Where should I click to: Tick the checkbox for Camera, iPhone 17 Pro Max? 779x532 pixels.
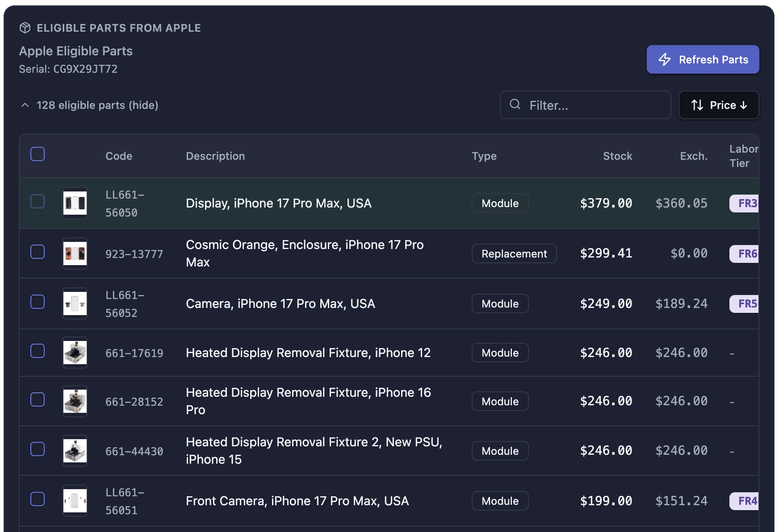(x=38, y=302)
